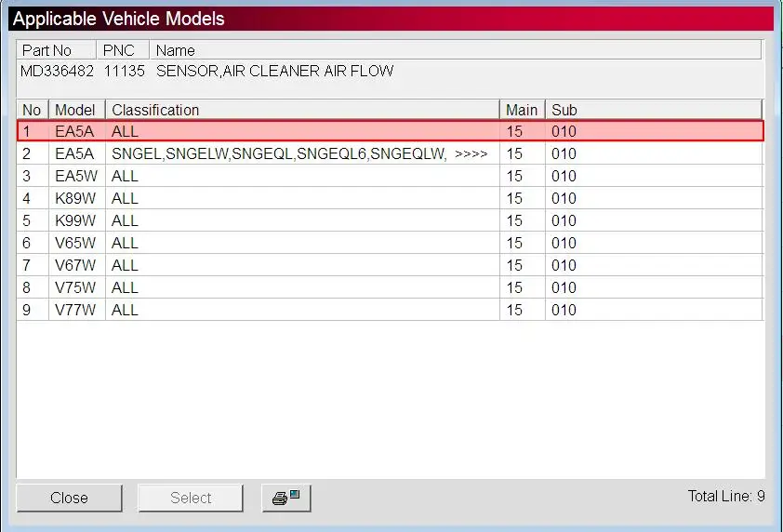
Task: Select the K89W model row
Action: 390,198
